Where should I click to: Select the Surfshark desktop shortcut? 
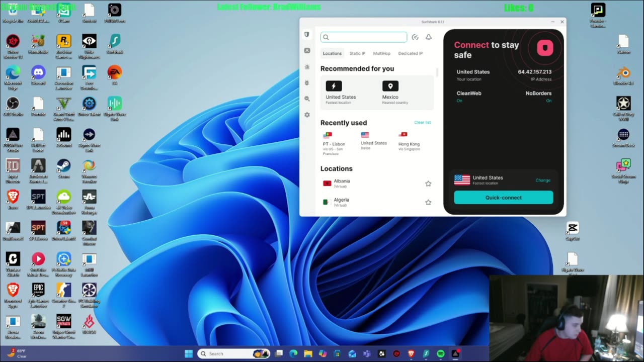click(x=114, y=43)
